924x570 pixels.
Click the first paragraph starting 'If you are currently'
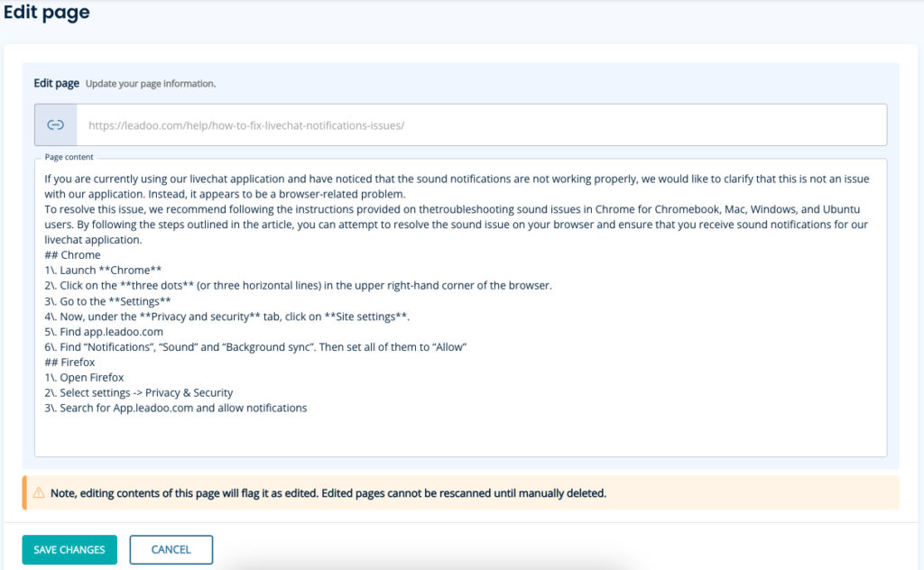(x=457, y=186)
